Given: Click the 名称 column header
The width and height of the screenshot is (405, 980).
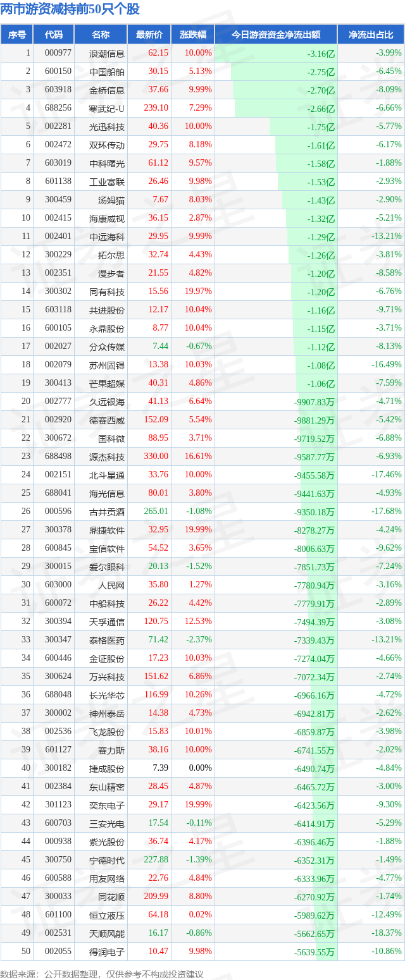Looking at the screenshot, I should pos(101,35).
